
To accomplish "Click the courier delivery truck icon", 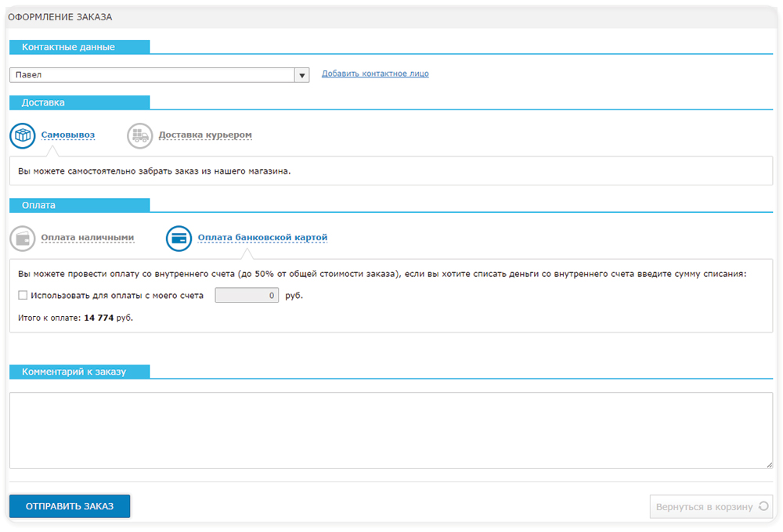I will point(140,136).
